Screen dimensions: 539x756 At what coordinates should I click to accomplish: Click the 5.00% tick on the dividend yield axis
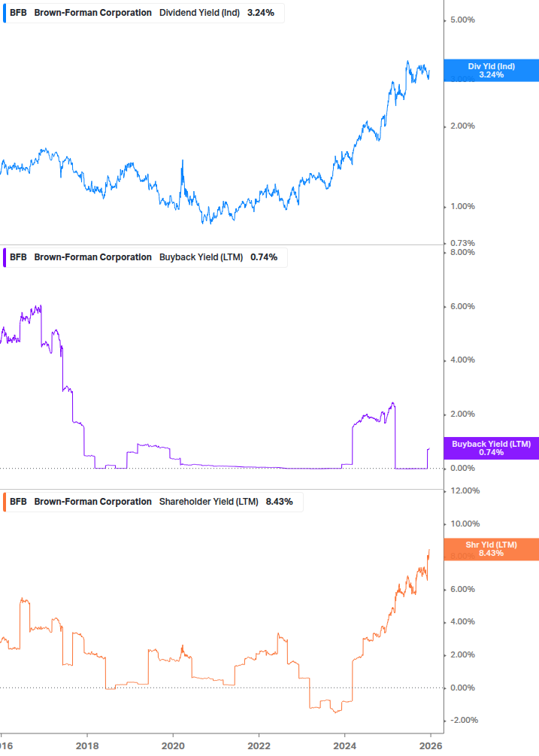462,20
